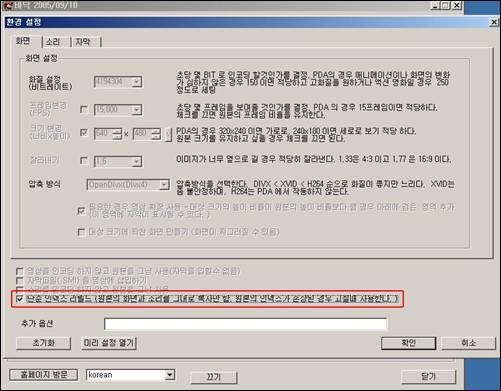Minimize the 바닥 main window
This screenshot has height=391, width=501.
[435, 5]
